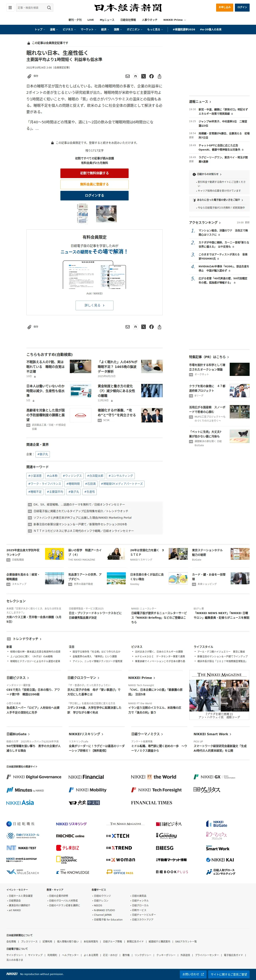This screenshot has width=256, height=980.
Task: Open the 日経電子版の使い方 notice link
Action: [x=218, y=200]
